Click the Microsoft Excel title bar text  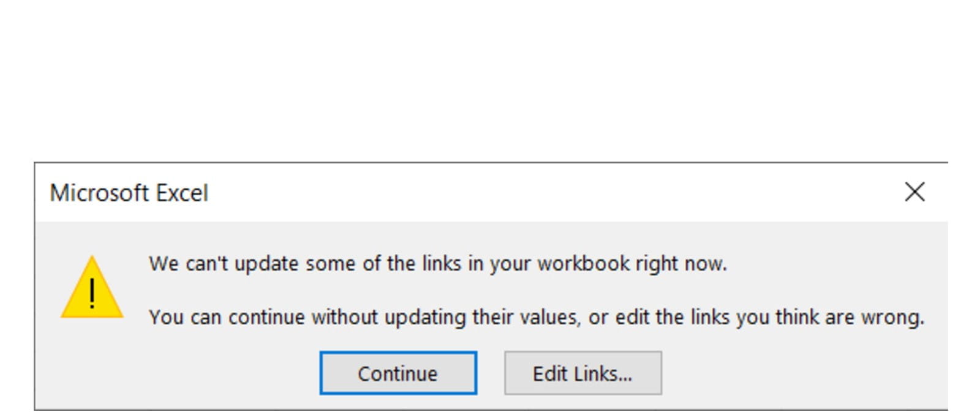tap(129, 193)
